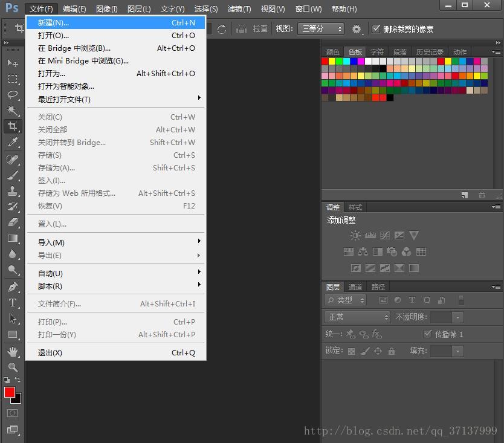This screenshot has height=443, width=504.
Task: Open the Filter menu
Action: (x=239, y=9)
